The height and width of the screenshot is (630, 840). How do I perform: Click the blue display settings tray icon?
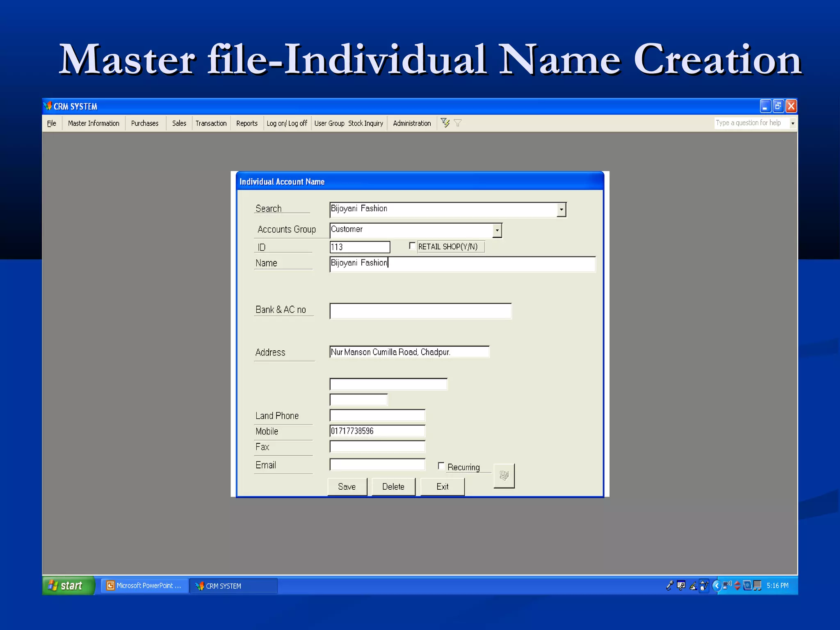click(747, 585)
